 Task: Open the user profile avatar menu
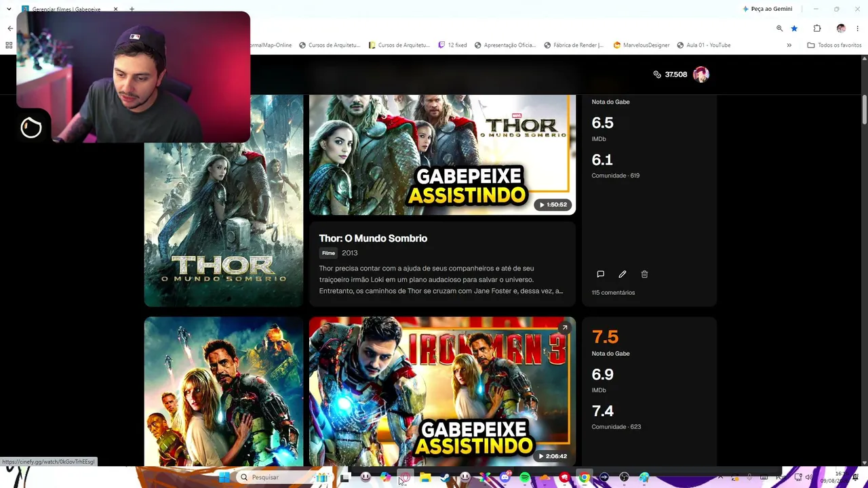701,75
